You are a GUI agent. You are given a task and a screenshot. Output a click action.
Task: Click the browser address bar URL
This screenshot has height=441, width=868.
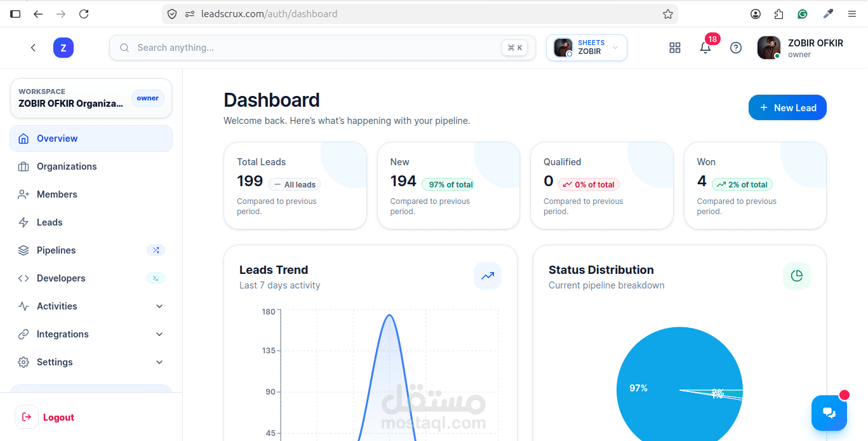269,13
